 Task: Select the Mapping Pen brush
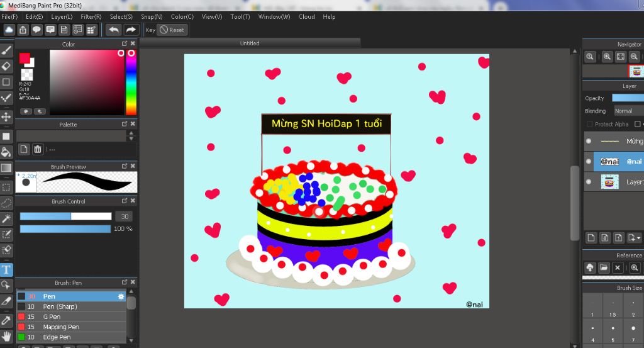click(72, 327)
